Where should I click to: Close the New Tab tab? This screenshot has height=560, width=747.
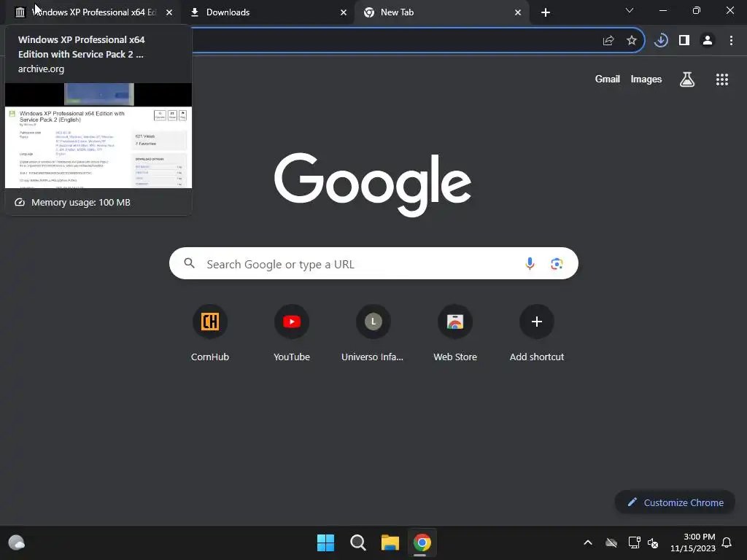(x=518, y=12)
